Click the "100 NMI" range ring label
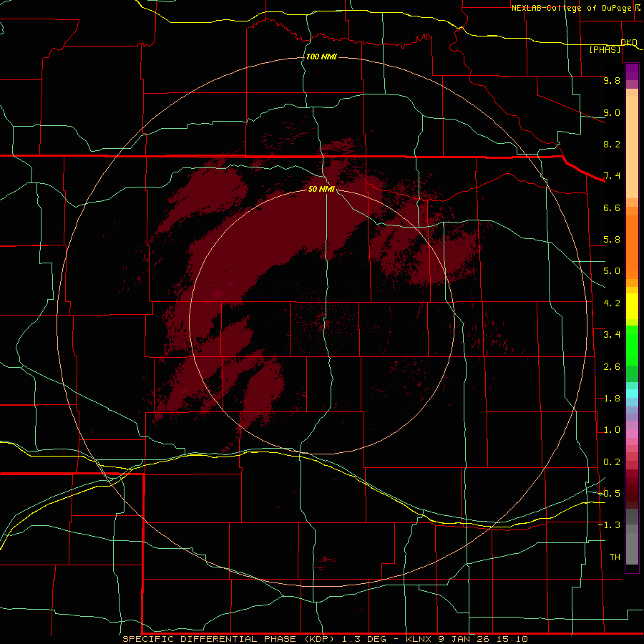The width and height of the screenshot is (644, 644). click(321, 57)
